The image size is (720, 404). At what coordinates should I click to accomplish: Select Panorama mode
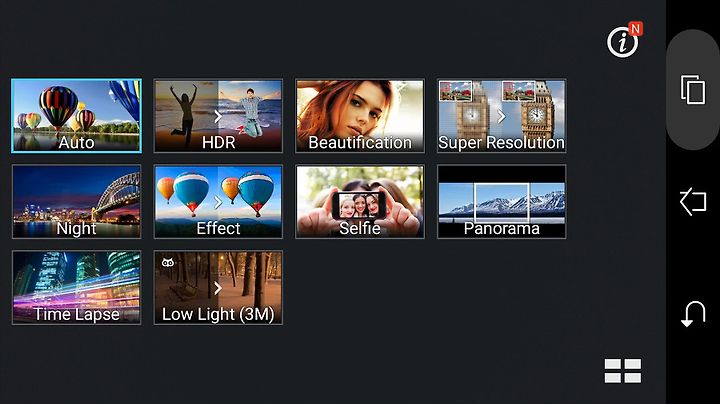point(501,202)
